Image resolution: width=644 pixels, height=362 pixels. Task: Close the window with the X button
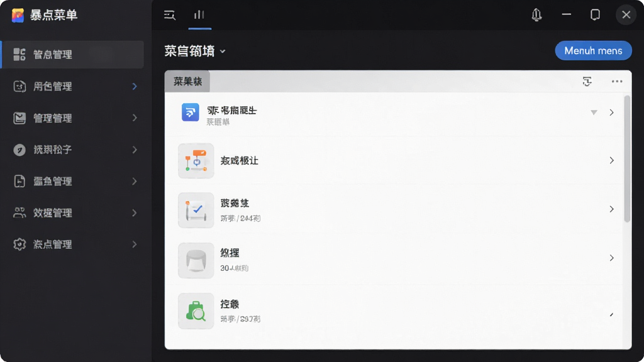(x=626, y=15)
